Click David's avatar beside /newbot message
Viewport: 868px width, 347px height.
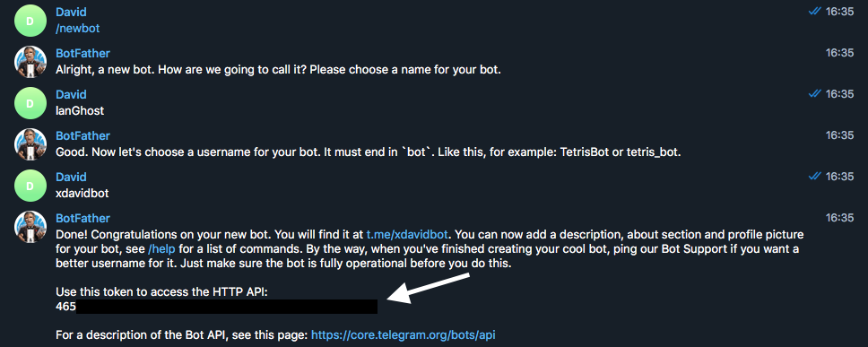[30, 21]
